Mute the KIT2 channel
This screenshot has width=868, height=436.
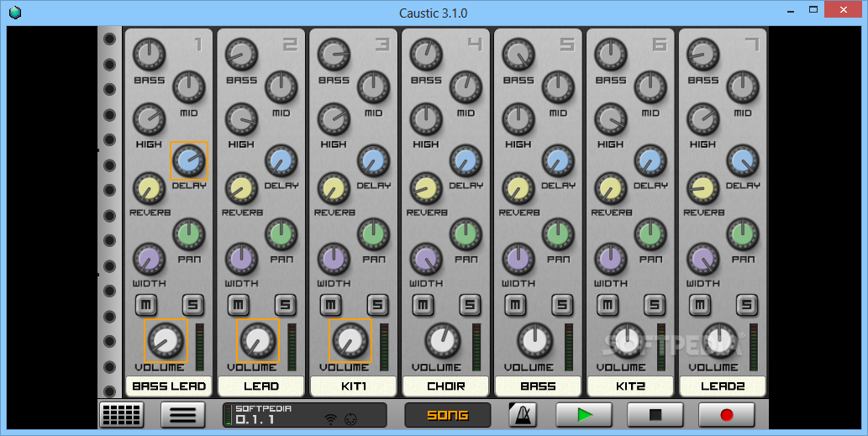(608, 304)
